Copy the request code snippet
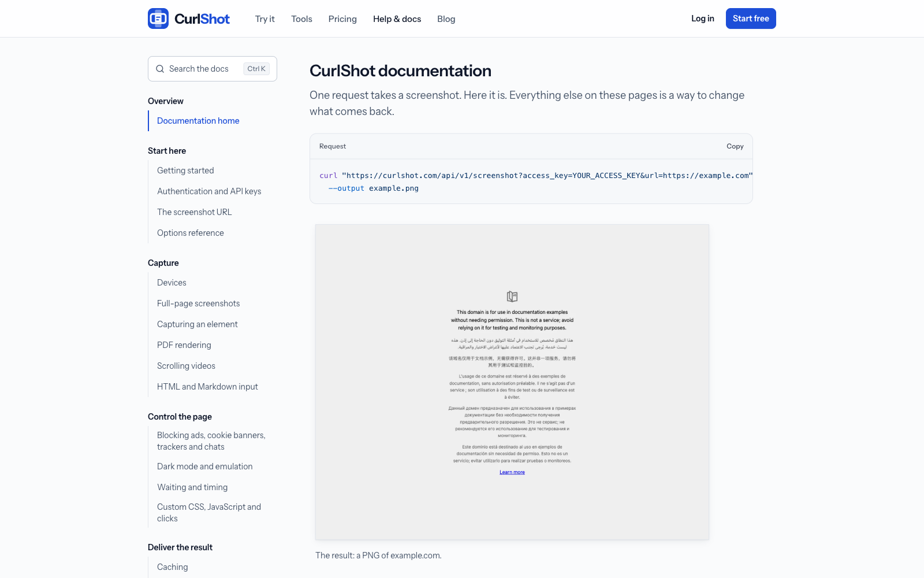 (735, 146)
